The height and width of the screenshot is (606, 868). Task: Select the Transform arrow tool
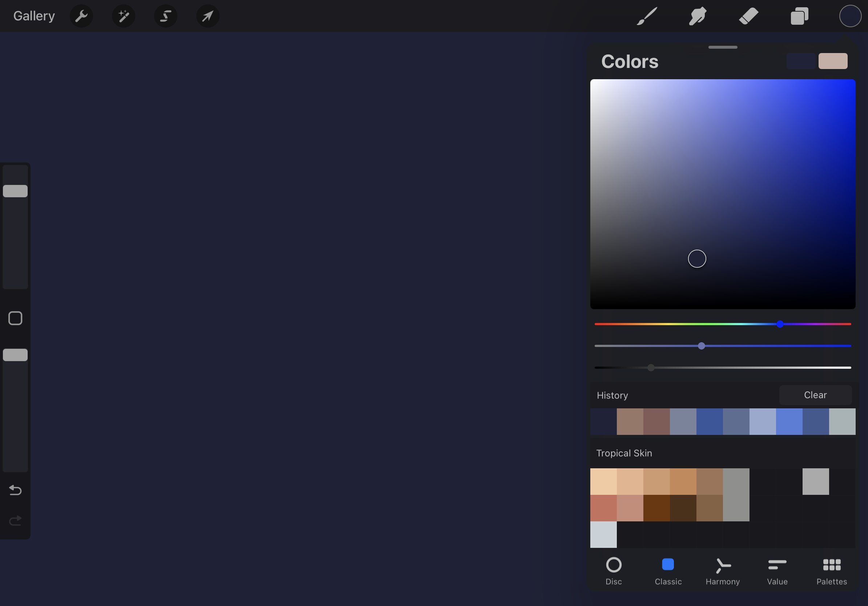tap(208, 16)
